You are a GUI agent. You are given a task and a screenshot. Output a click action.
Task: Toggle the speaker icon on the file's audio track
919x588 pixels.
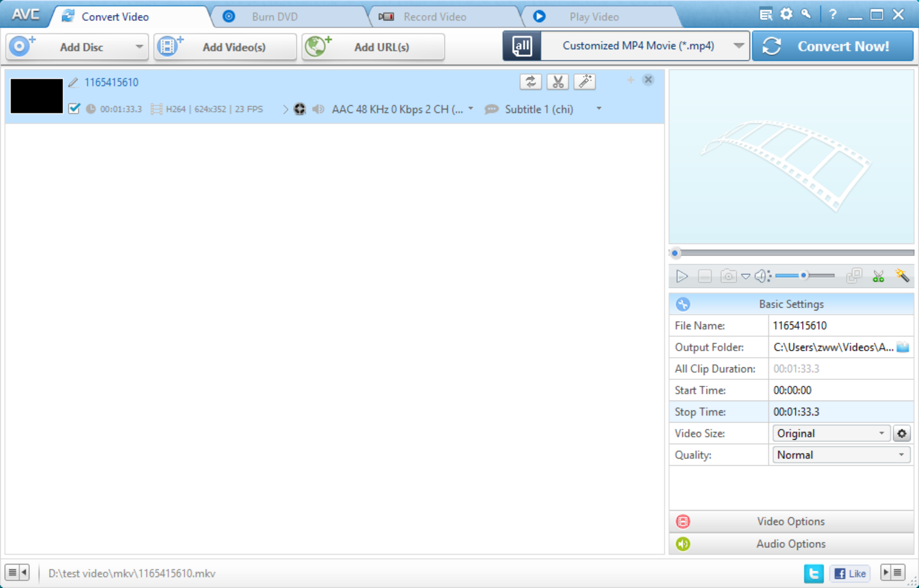(x=318, y=109)
